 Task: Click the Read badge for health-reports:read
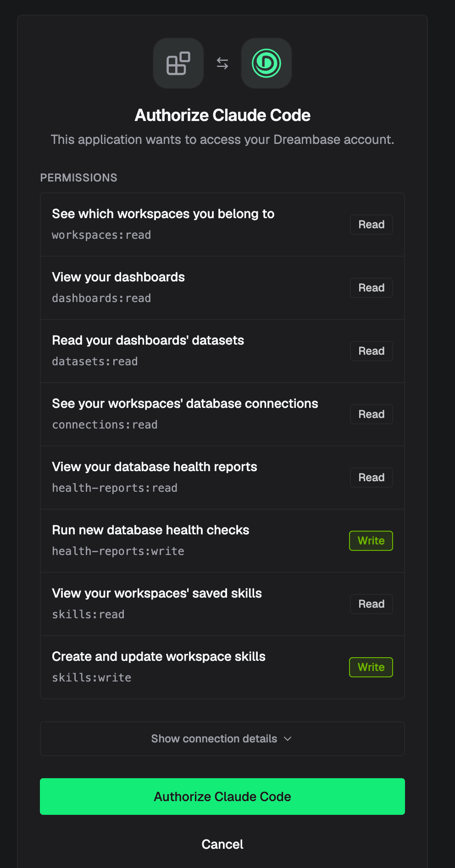click(x=372, y=478)
